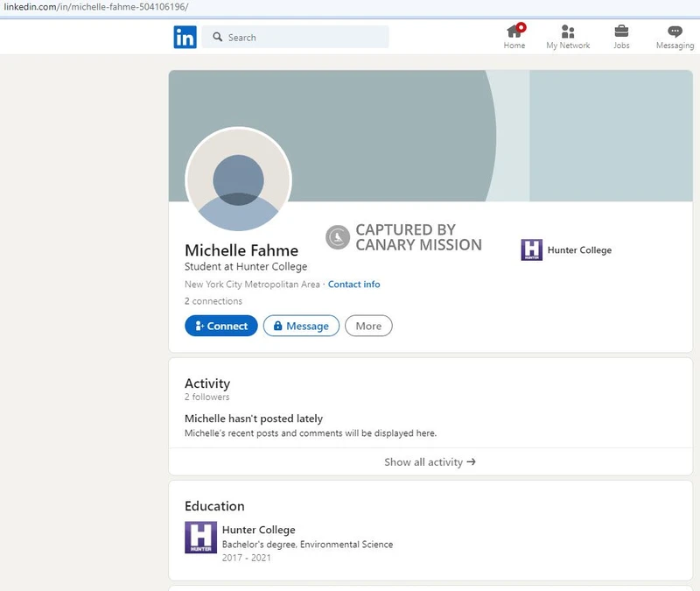Open the LinkedIn logo home link
700x591 pixels.
(185, 37)
